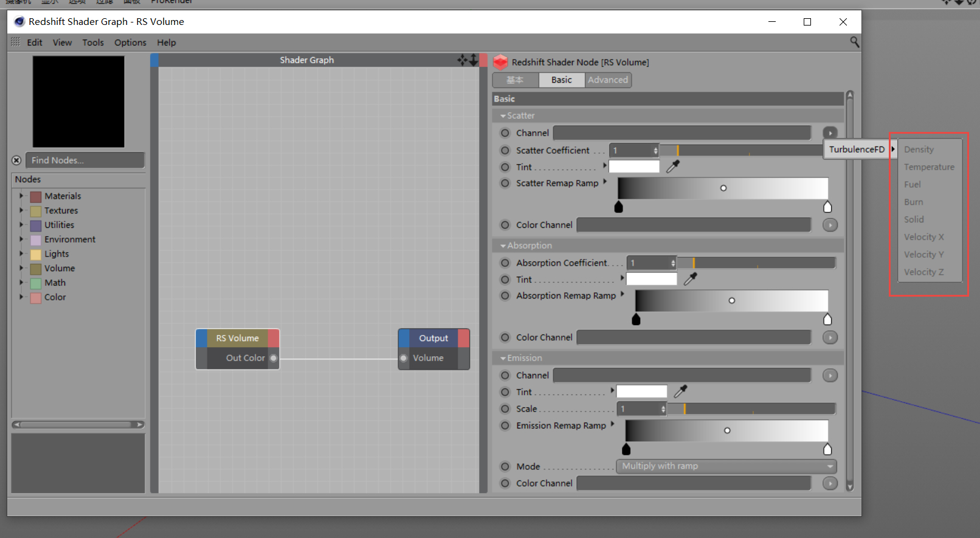Expand the Materials node category
Screen dimensions: 980x538
click(21, 196)
